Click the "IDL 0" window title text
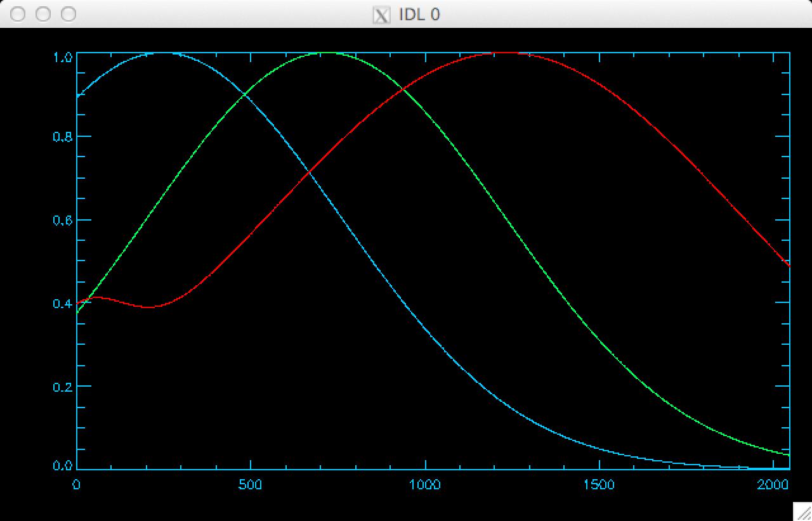 point(419,14)
